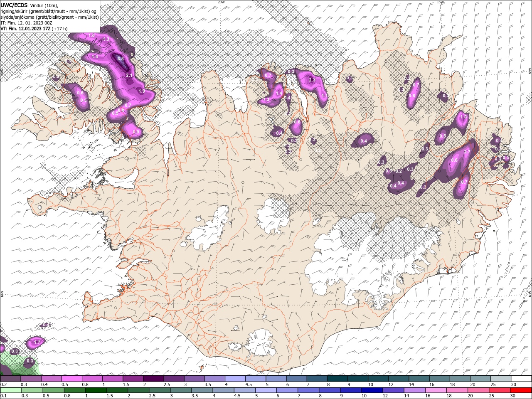Screen dimensions: 532x399
Task: Click the dark teal swatch between 9 and 10, upper scale
Action: (x=337, y=379)
